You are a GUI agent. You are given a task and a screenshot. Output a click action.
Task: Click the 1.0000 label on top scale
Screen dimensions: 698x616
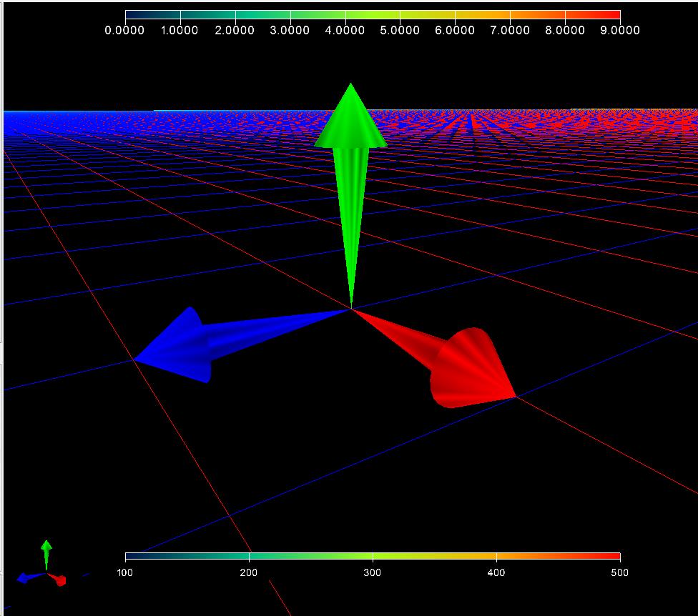pos(180,30)
